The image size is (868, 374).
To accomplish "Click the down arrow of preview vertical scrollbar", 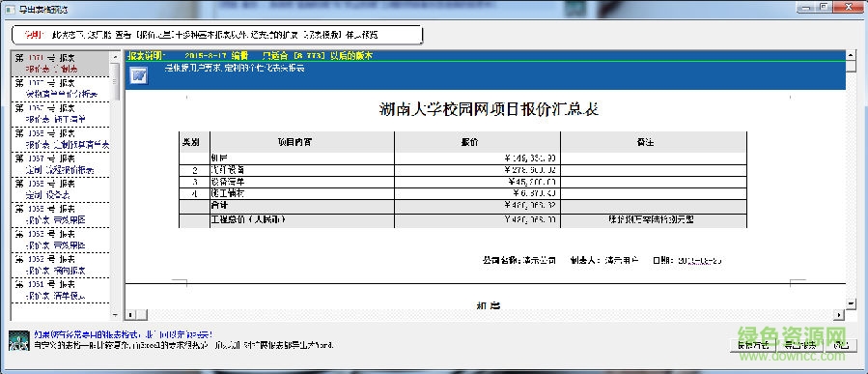I will click(851, 303).
